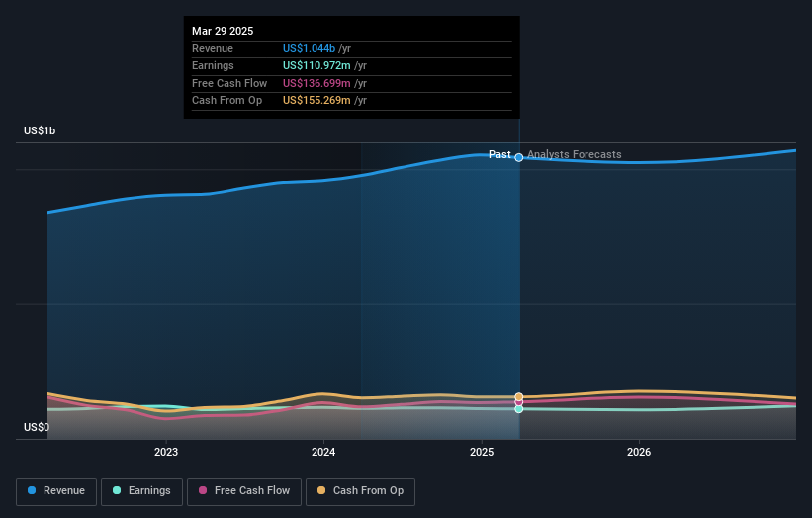Click the teal Earnings legend dot
812x518 pixels.
coord(117,490)
